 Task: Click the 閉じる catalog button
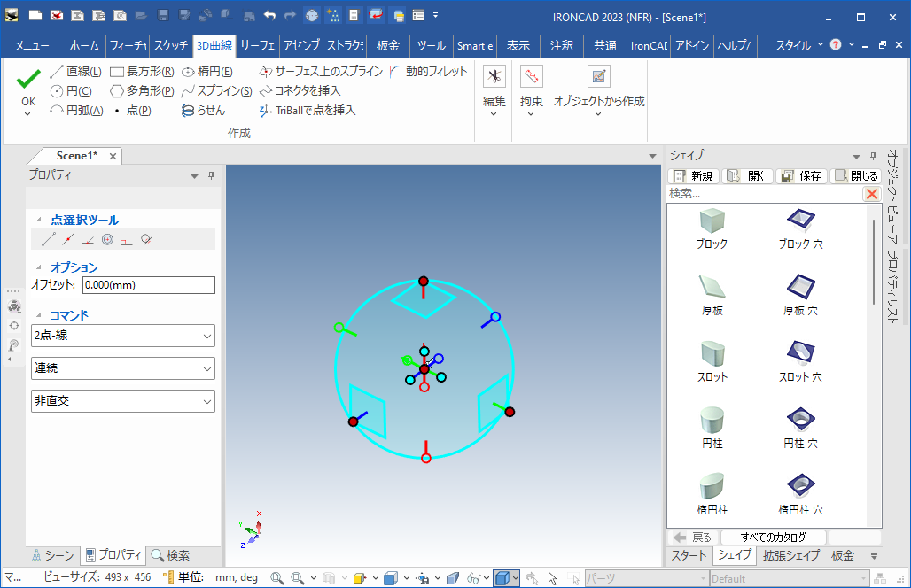(856, 176)
